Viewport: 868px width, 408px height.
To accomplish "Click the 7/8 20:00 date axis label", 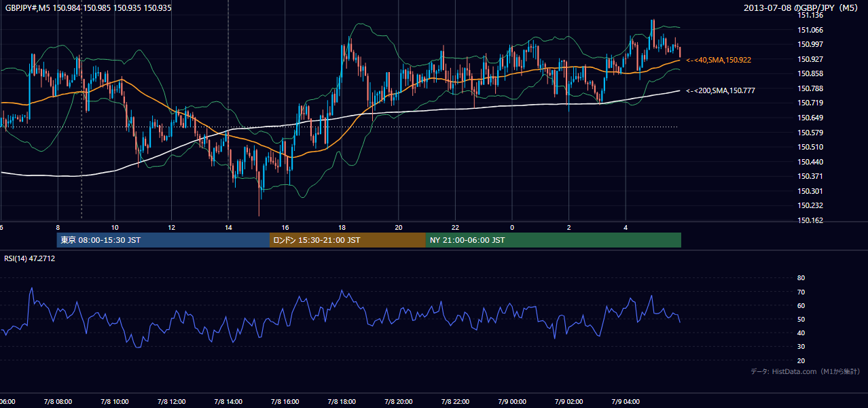I will click(x=398, y=402).
